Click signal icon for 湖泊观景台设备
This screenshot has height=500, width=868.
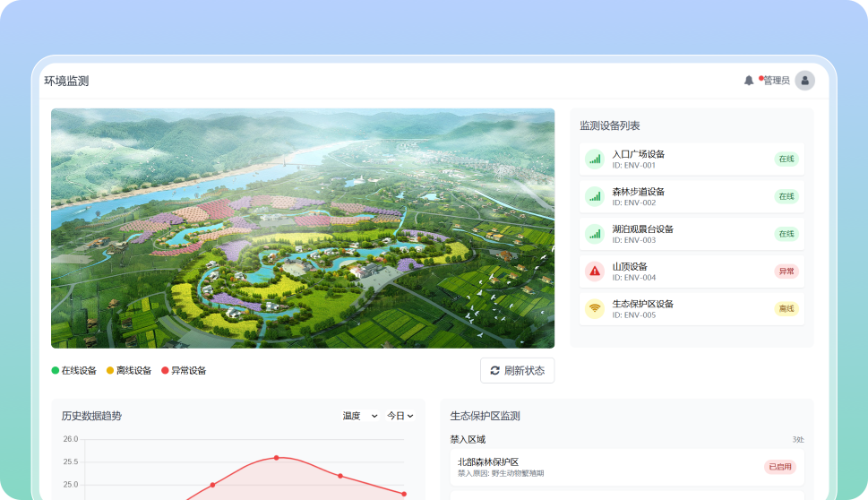(594, 234)
